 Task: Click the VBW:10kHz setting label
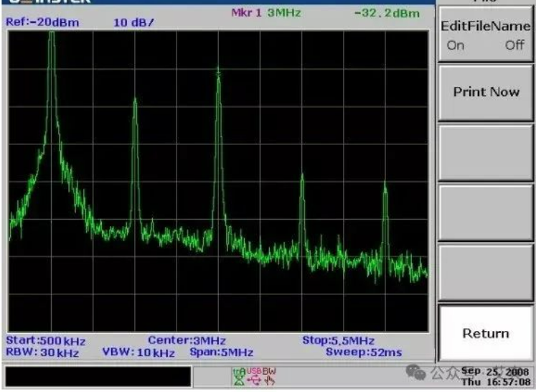[x=138, y=353]
